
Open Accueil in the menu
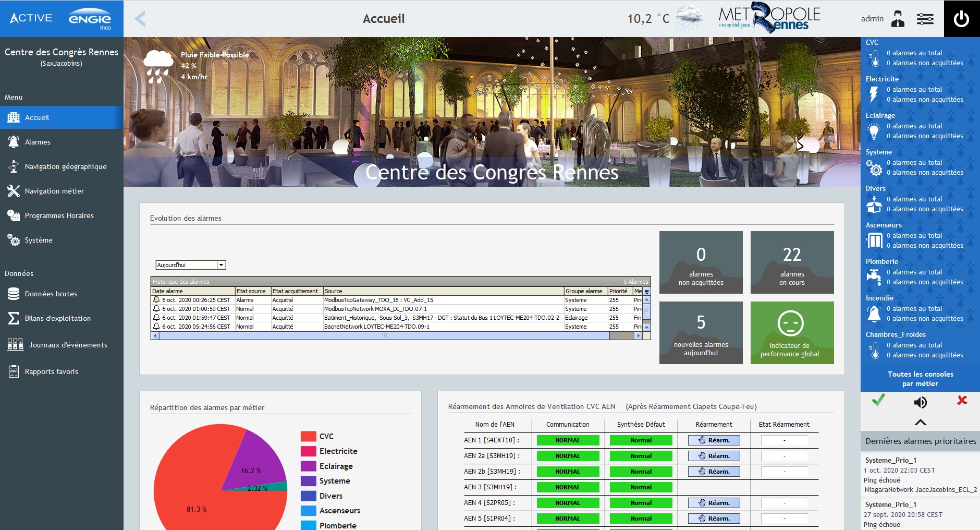click(62, 117)
